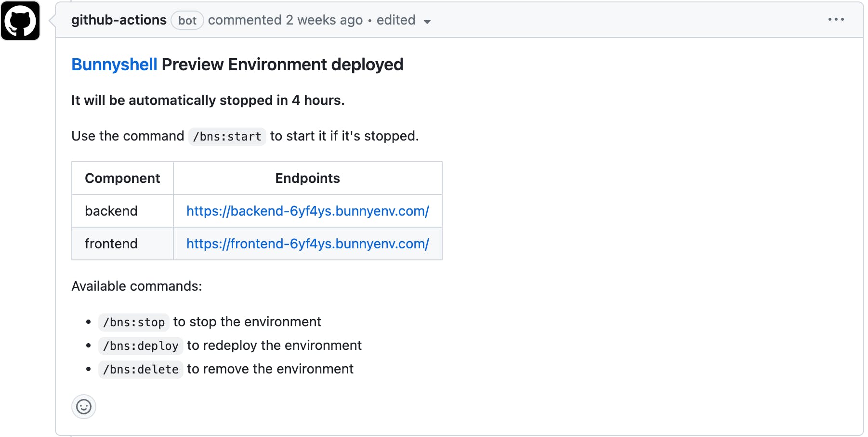The image size is (868, 437).
Task: Click the 'Endpoints' table header
Action: pos(307,178)
